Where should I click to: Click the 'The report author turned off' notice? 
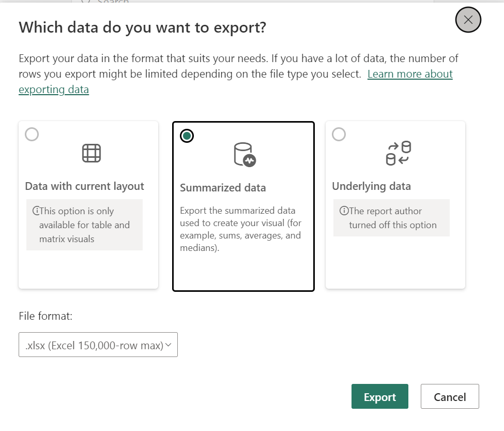click(x=391, y=218)
